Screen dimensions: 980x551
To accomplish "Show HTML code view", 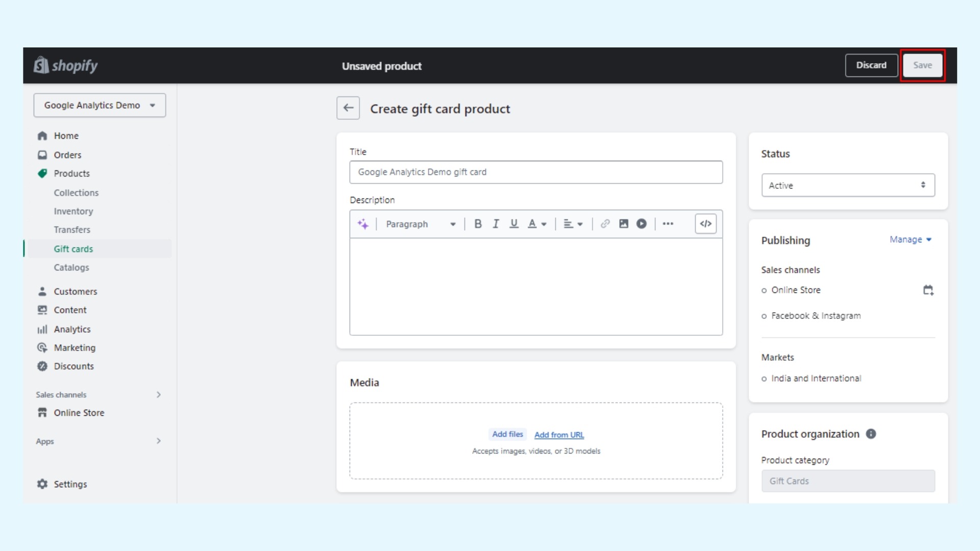I will pos(706,224).
